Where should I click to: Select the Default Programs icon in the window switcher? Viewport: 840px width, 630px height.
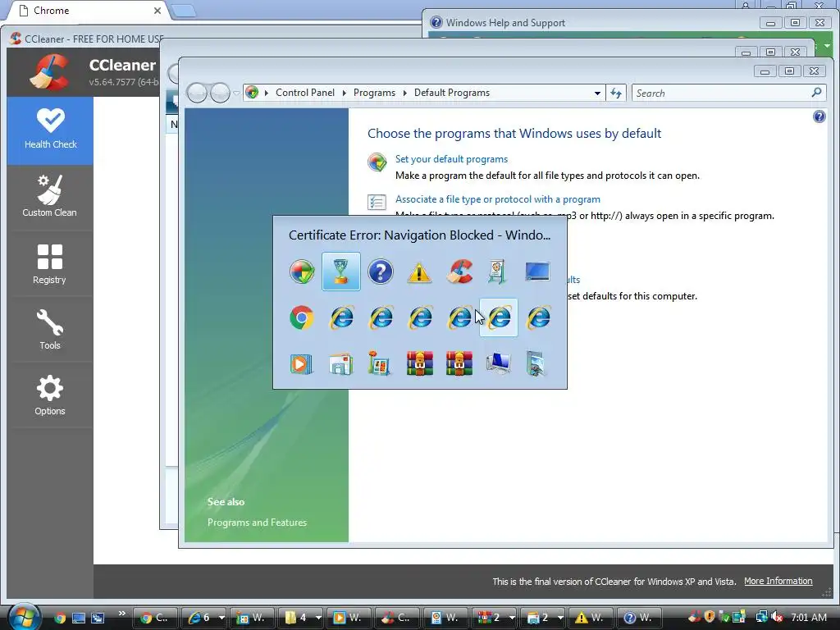(302, 272)
